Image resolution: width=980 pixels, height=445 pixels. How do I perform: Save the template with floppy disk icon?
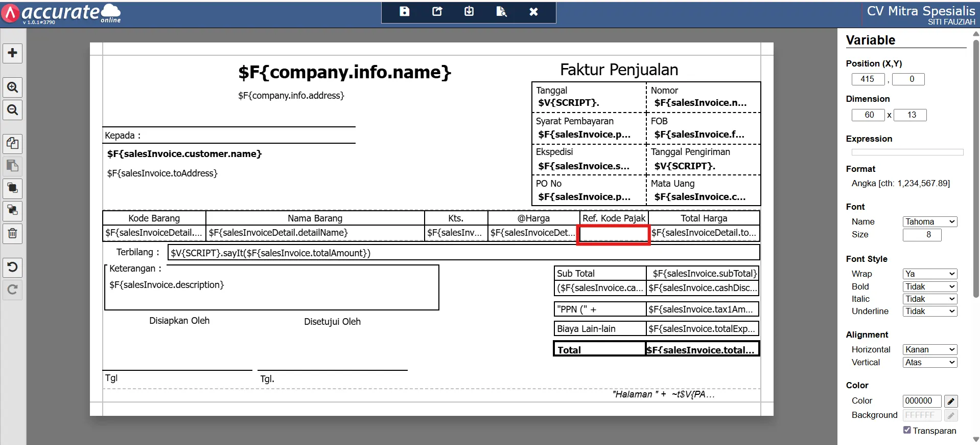405,12
